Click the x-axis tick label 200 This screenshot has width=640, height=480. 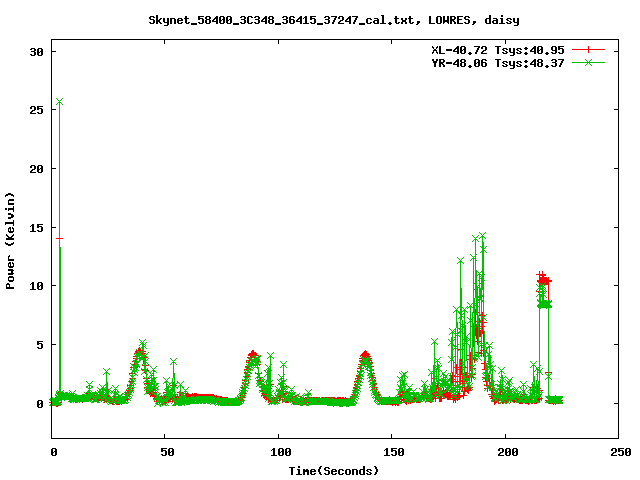click(508, 452)
